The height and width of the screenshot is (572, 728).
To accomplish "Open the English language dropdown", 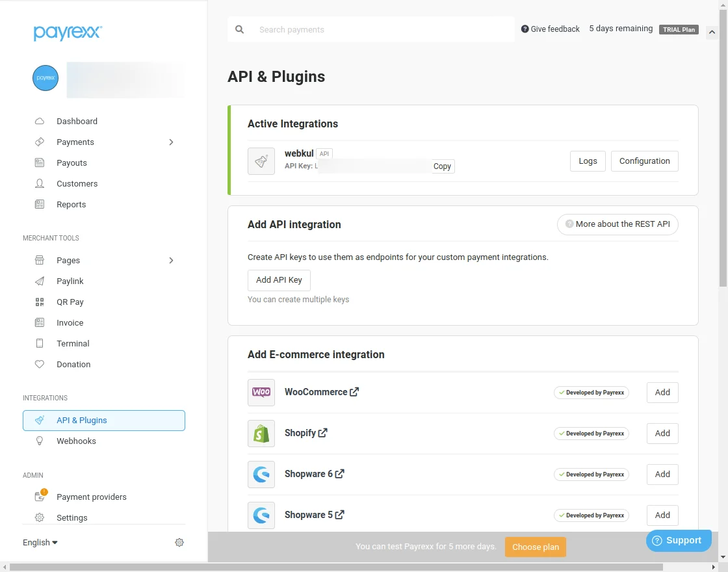I will [x=40, y=542].
